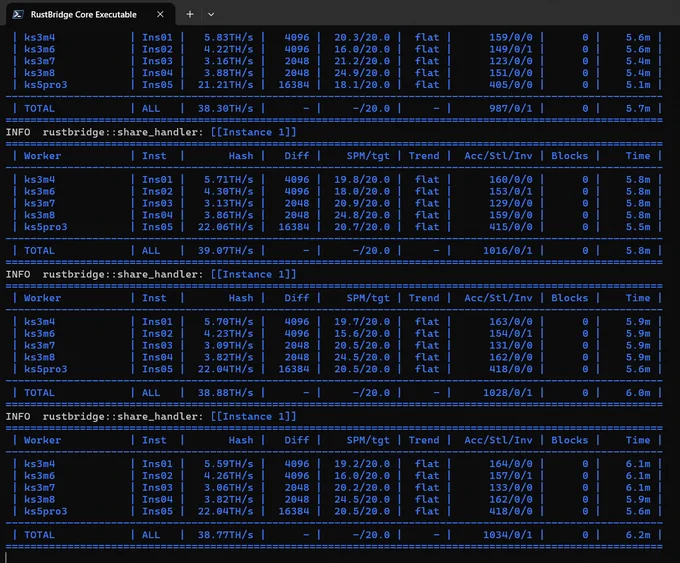The image size is (680, 563).
Task: Click the 1034/0/1 total share count
Action: click(x=508, y=535)
